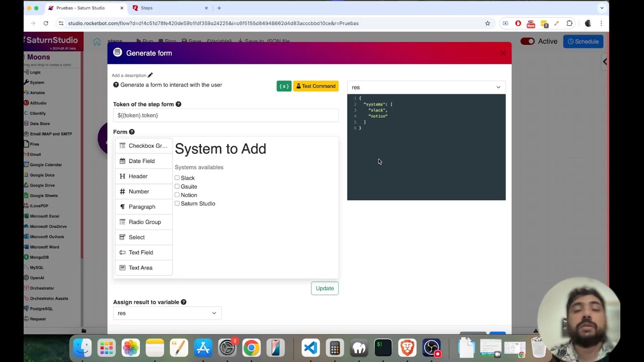
Task: Open App Store from the dock
Action: pos(203,348)
